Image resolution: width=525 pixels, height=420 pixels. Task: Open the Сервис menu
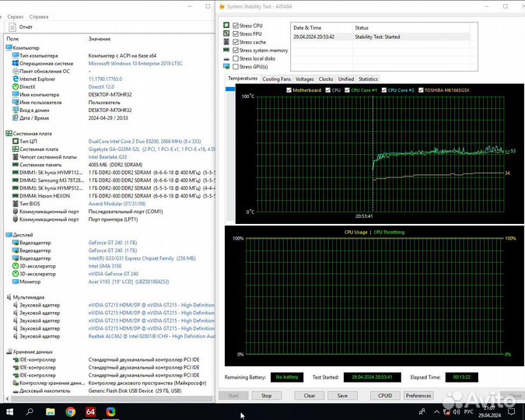pos(16,17)
